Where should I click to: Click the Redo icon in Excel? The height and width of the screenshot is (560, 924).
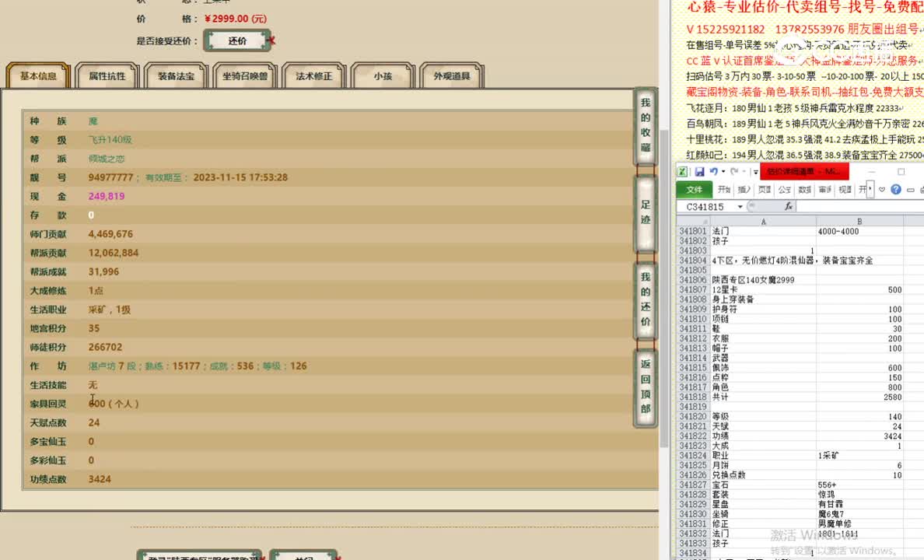pyautogui.click(x=736, y=171)
